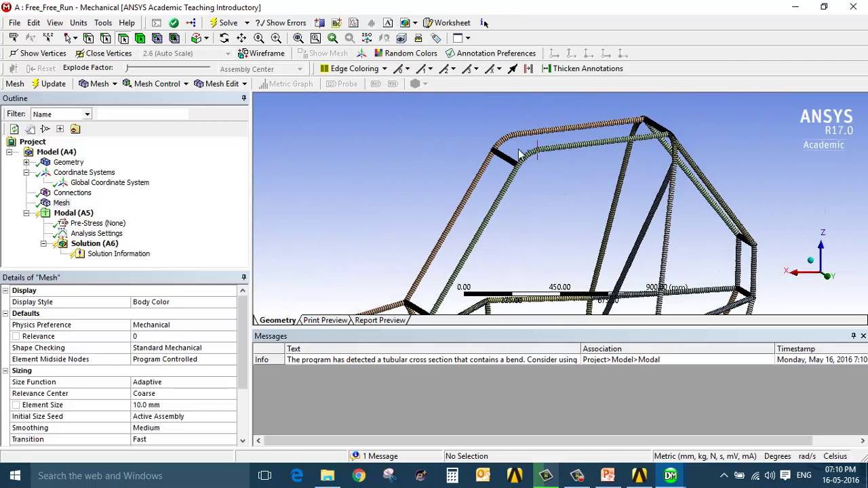The image size is (868, 488).
Task: Open File Explorer from the taskbar
Action: [x=328, y=475]
